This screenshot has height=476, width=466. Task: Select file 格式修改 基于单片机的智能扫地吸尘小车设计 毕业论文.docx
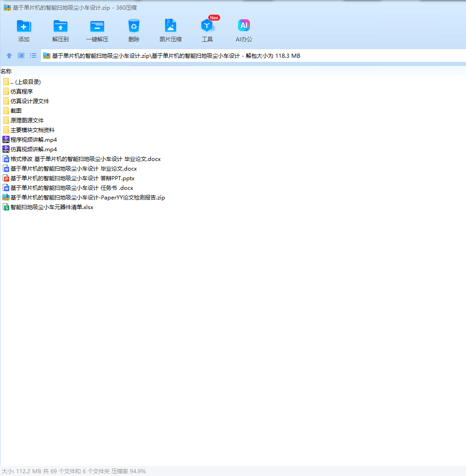(x=86, y=159)
